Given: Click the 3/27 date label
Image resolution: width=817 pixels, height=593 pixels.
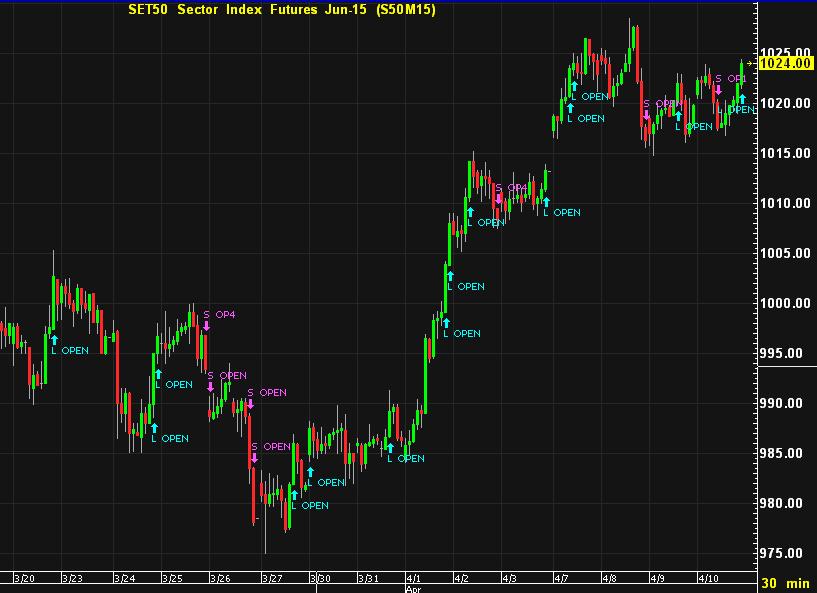Looking at the screenshot, I should (x=271, y=578).
